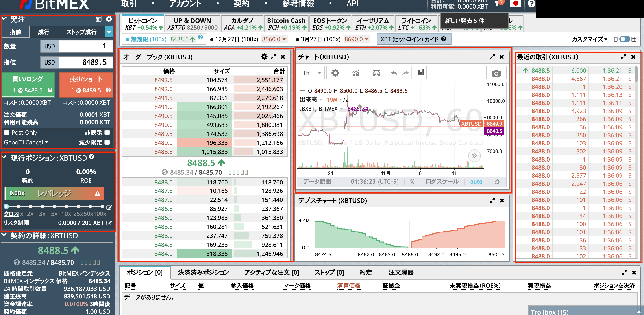The image size is (644, 315).
Task: Open the 注文履歴 tab
Action: point(401,272)
